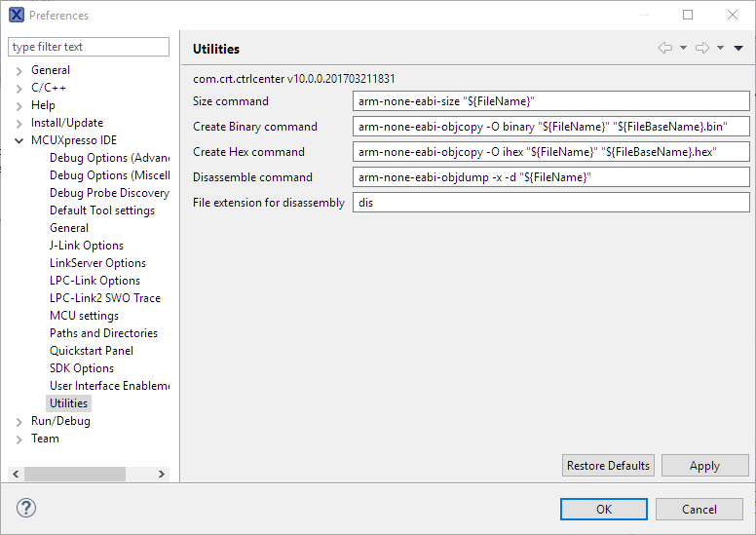Collapse the MCUXpresso IDE tree node
Screen dimensions: 756x535
click(19, 141)
